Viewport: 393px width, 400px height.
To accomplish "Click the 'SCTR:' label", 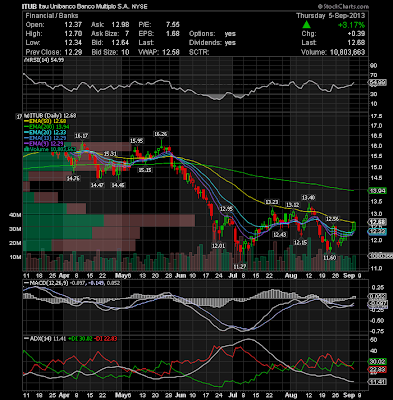I will [x=199, y=52].
